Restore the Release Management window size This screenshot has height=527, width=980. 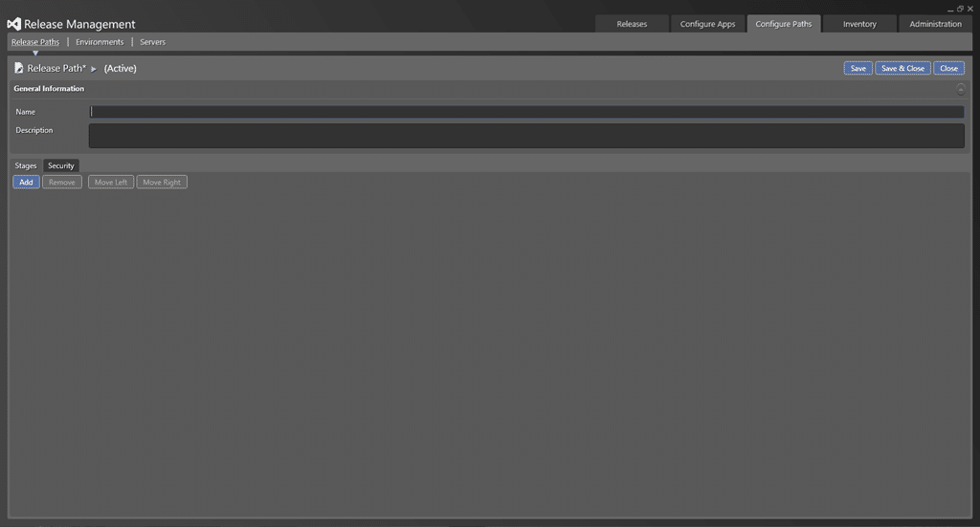pyautogui.click(x=960, y=9)
